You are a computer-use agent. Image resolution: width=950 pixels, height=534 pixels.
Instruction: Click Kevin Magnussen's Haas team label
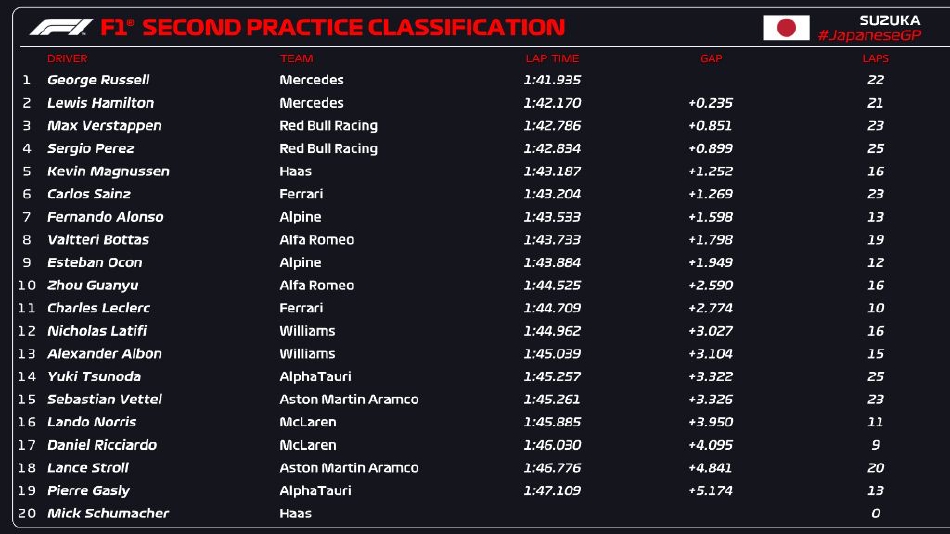(x=295, y=171)
